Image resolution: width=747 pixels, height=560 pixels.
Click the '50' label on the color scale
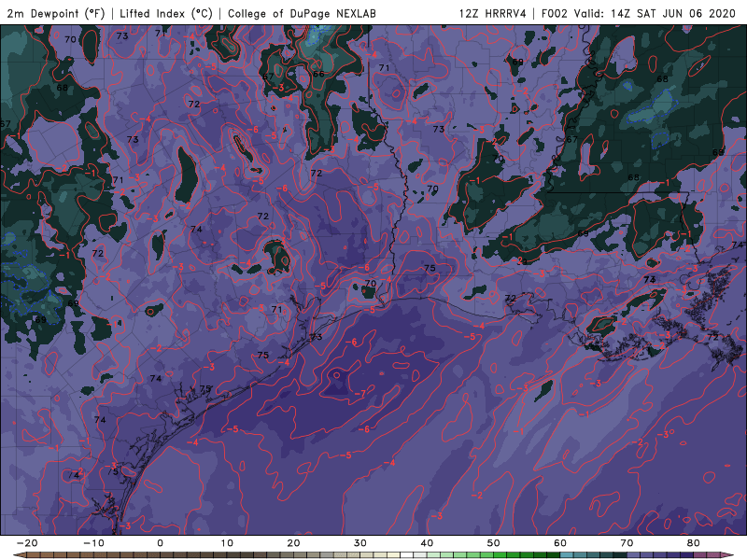[494, 543]
